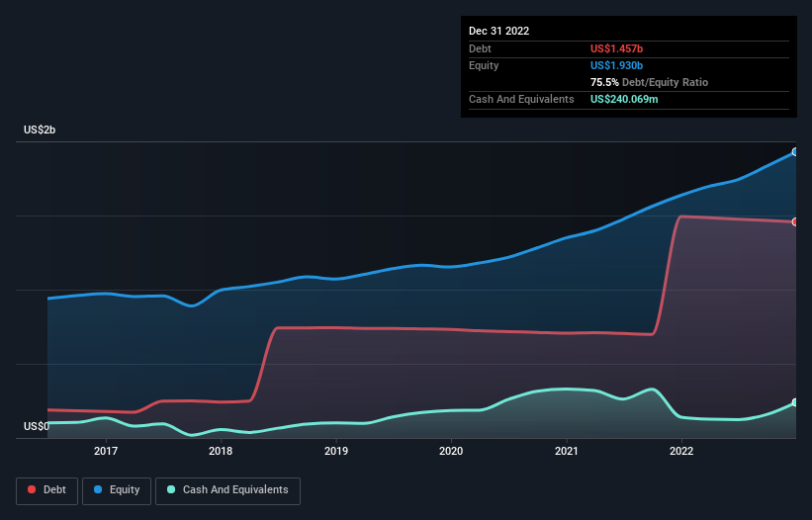Click the US$1.457b debt value
Screen dimensions: 812x520
(616, 48)
